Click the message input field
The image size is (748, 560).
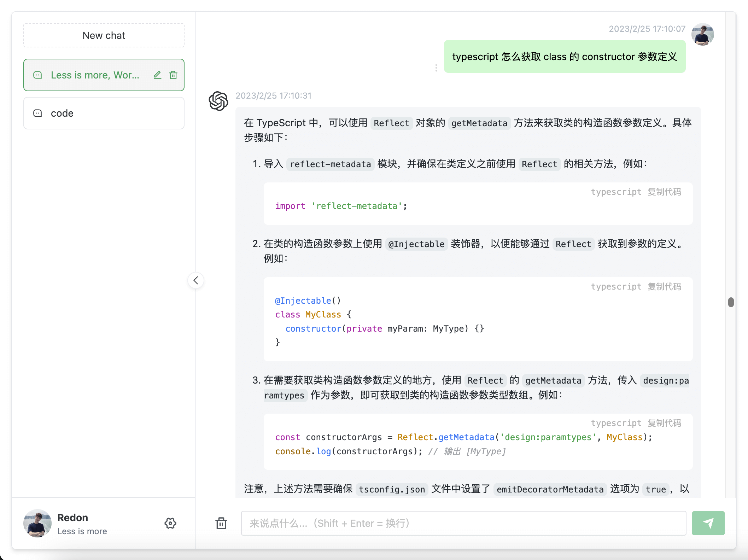point(463,523)
